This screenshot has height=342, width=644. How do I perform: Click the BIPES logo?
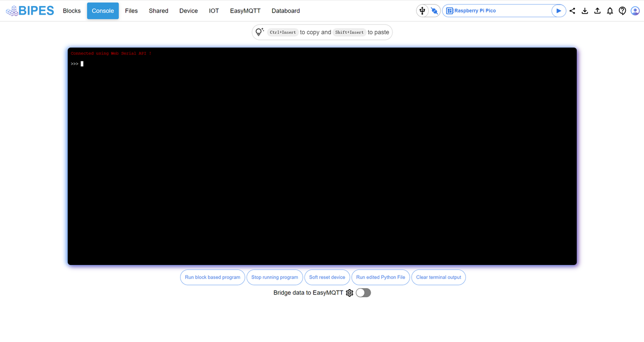(30, 11)
